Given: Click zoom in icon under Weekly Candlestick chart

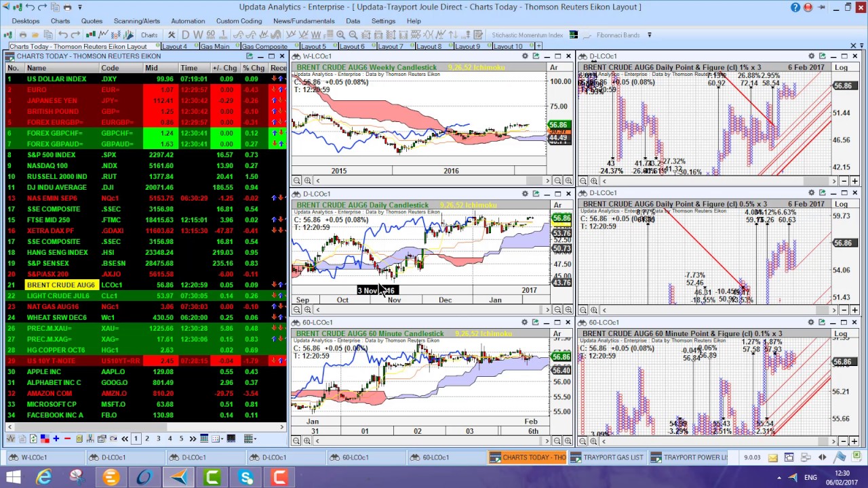Looking at the screenshot, I should [x=308, y=180].
